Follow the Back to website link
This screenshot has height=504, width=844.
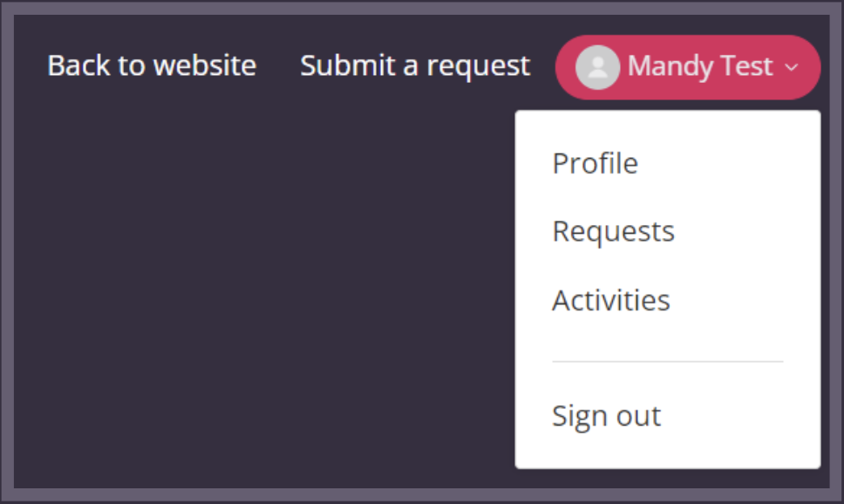click(152, 65)
